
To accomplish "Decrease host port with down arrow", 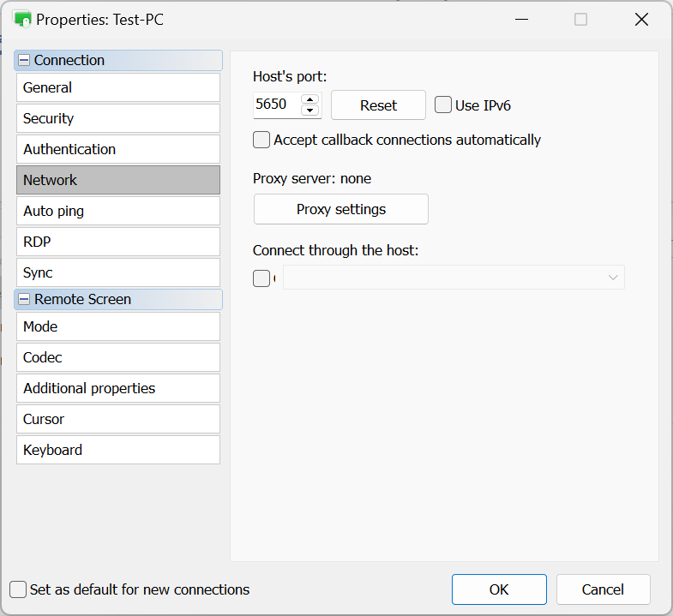I will click(310, 111).
